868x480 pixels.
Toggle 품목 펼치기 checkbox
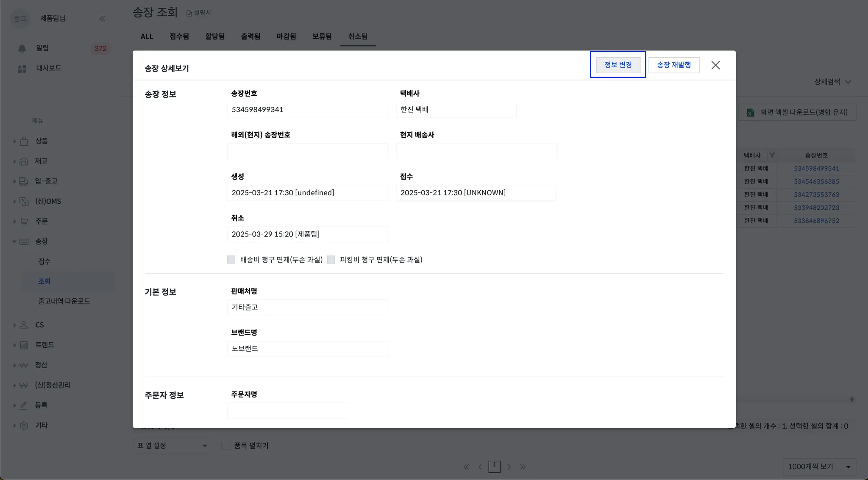click(x=225, y=446)
